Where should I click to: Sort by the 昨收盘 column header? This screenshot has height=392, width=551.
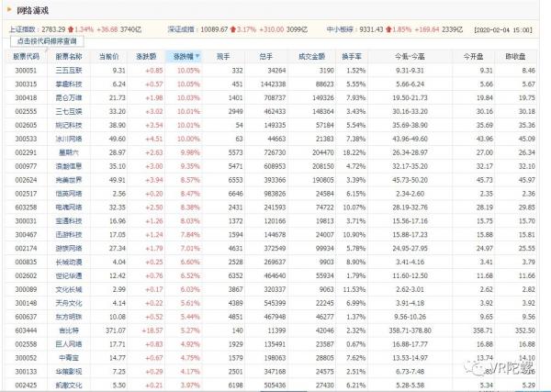pos(515,57)
